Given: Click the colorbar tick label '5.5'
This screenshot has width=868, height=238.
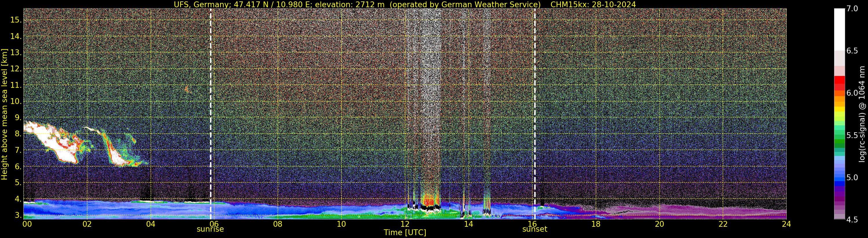Looking at the screenshot, I should [x=852, y=135].
